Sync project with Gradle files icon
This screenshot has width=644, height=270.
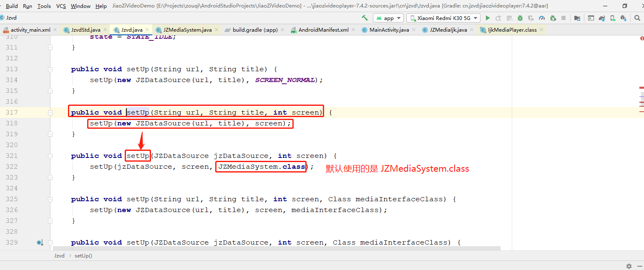tap(602, 18)
